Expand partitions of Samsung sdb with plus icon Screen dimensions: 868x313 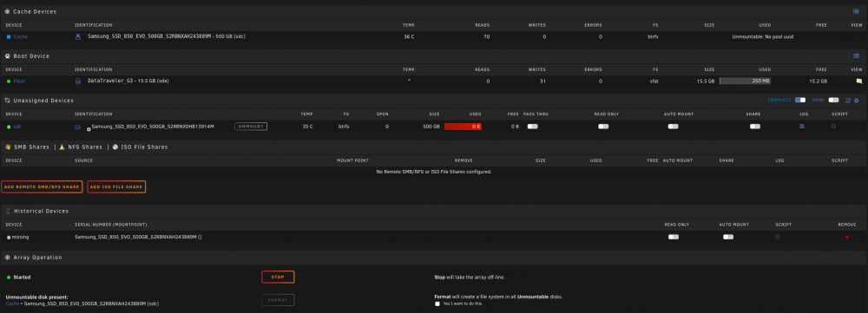coord(89,129)
